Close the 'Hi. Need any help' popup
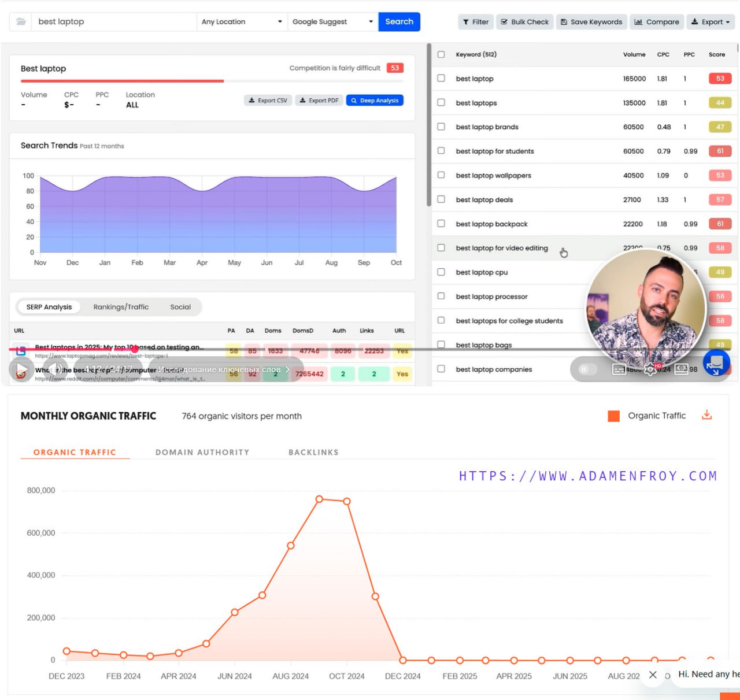The height and width of the screenshot is (700, 740). 653,675
